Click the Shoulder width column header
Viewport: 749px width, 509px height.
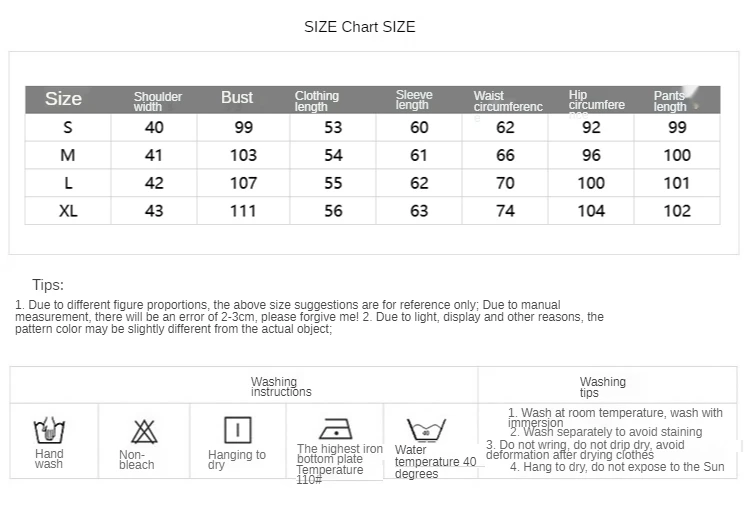(158, 101)
